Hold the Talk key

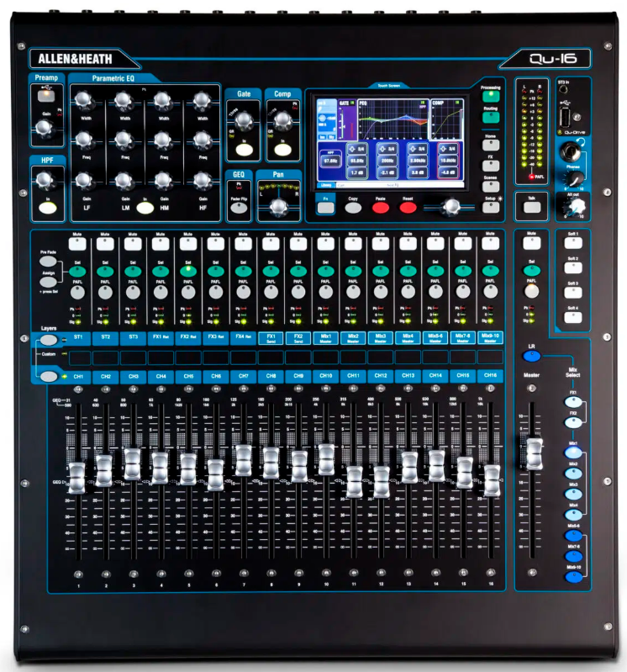[x=532, y=208]
